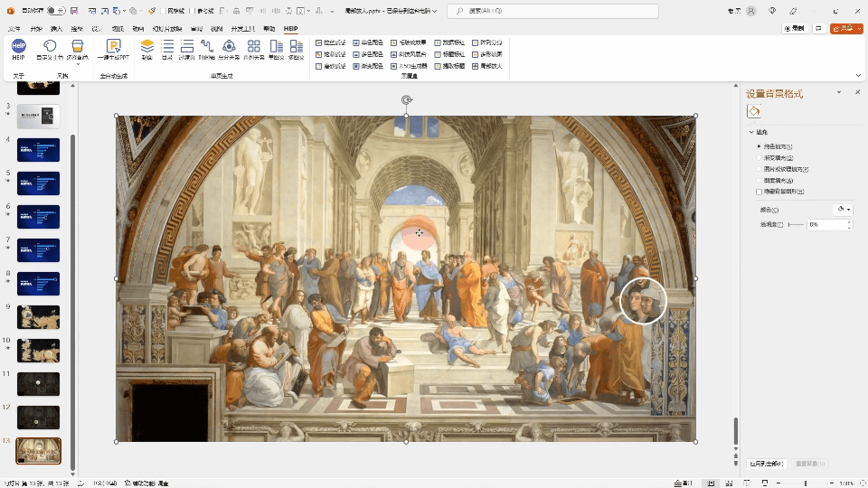This screenshot has width=868, height=488.
Task: Select the fill bucket tab in format pane
Action: (x=753, y=111)
